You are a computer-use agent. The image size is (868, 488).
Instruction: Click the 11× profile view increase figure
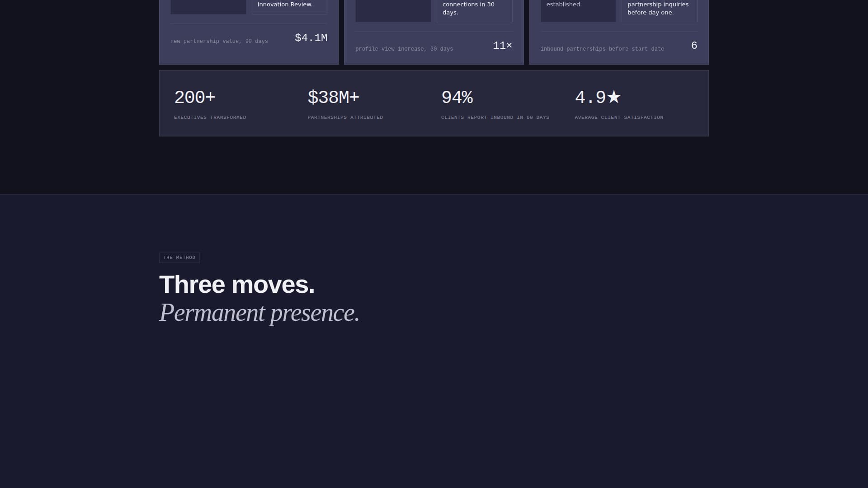(502, 46)
